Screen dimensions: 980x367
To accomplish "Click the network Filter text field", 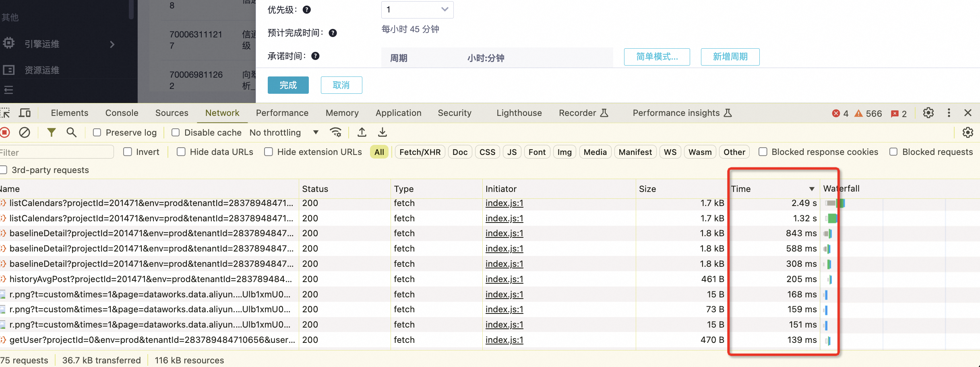I will (x=56, y=152).
